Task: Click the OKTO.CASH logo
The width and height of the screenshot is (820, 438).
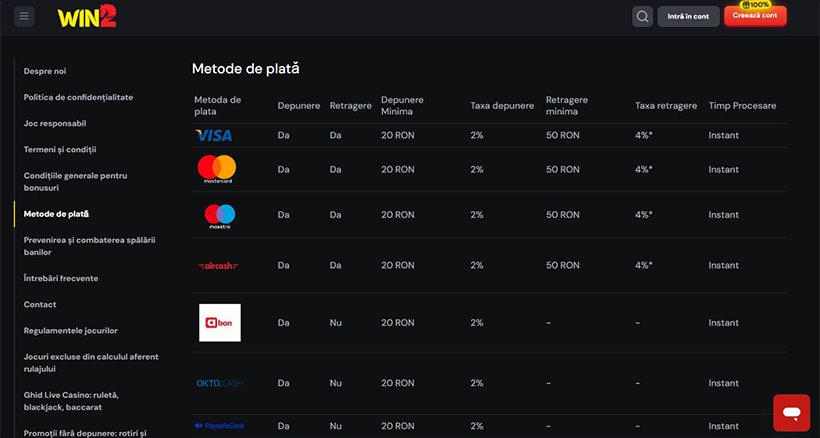Action: [x=219, y=383]
